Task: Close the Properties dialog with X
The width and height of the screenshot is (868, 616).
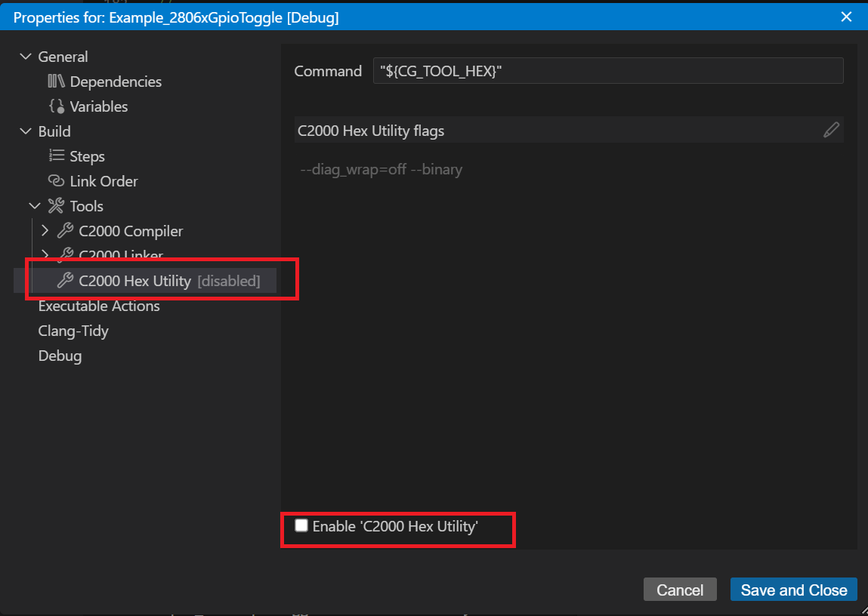Action: tap(846, 17)
